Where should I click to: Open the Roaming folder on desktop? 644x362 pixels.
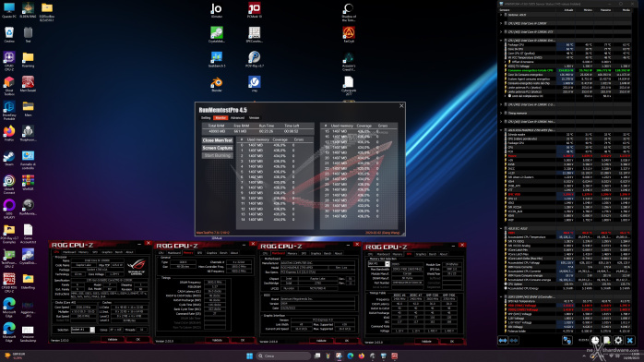point(28,59)
